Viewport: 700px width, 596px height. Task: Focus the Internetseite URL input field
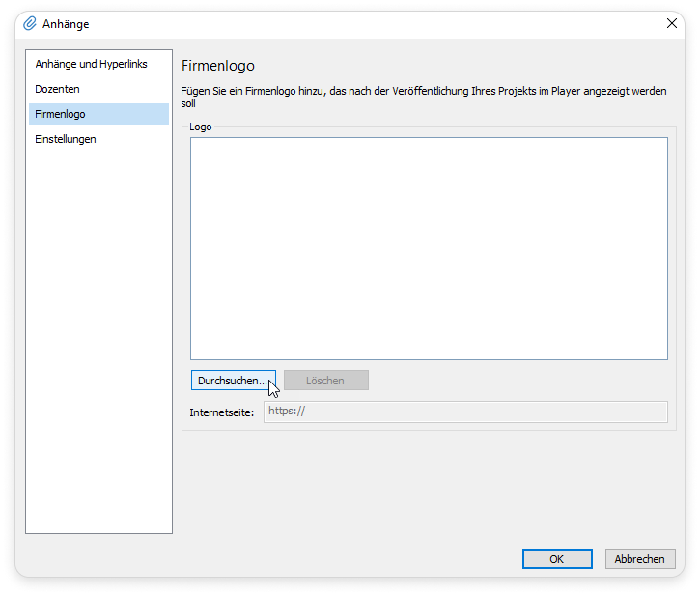465,412
